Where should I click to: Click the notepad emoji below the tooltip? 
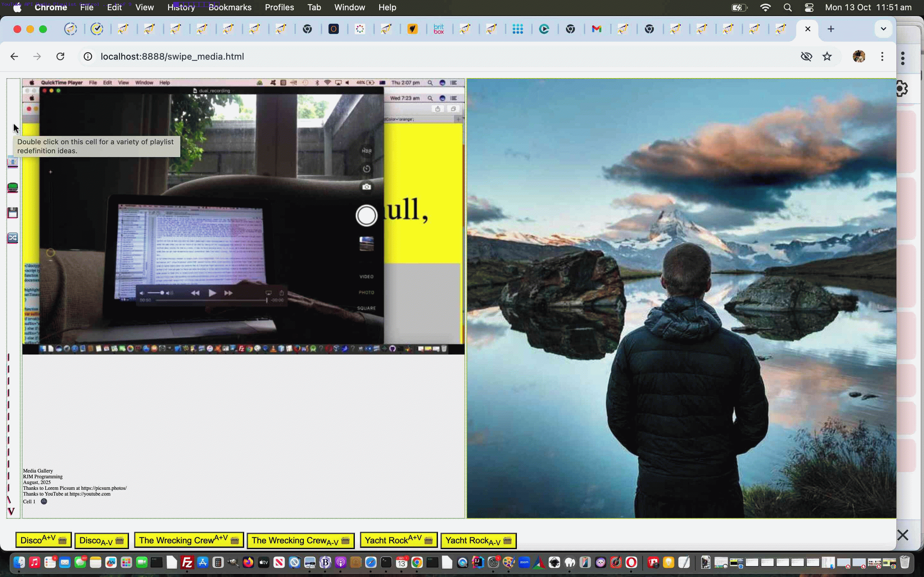pos(13,162)
